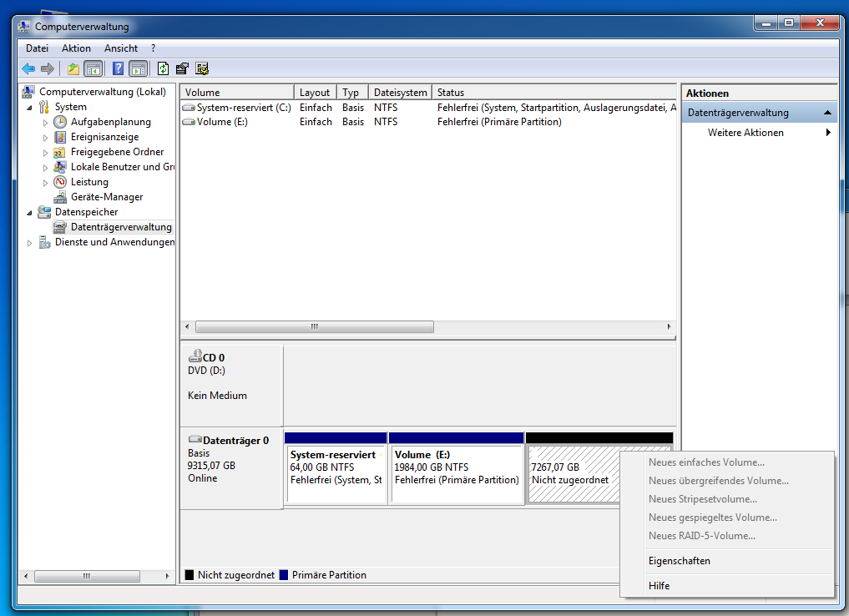849x616 pixels.
Task: Click the Dienste und Anwendungen icon
Action: (x=44, y=242)
